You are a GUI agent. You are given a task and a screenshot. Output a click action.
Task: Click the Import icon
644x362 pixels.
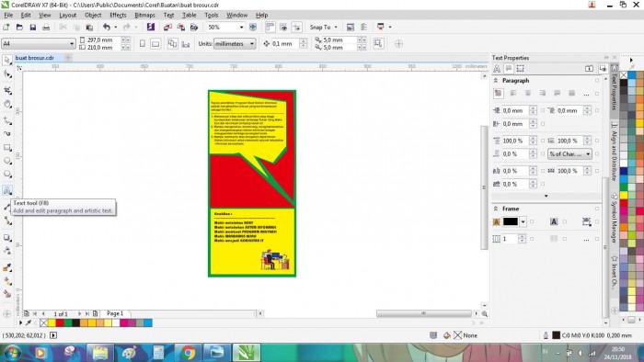click(167, 27)
